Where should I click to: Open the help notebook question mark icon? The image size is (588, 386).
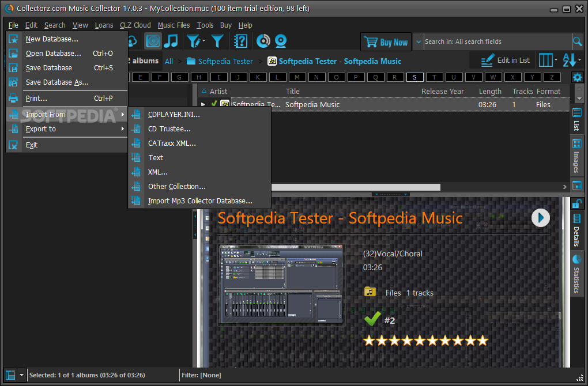pyautogui.click(x=240, y=41)
